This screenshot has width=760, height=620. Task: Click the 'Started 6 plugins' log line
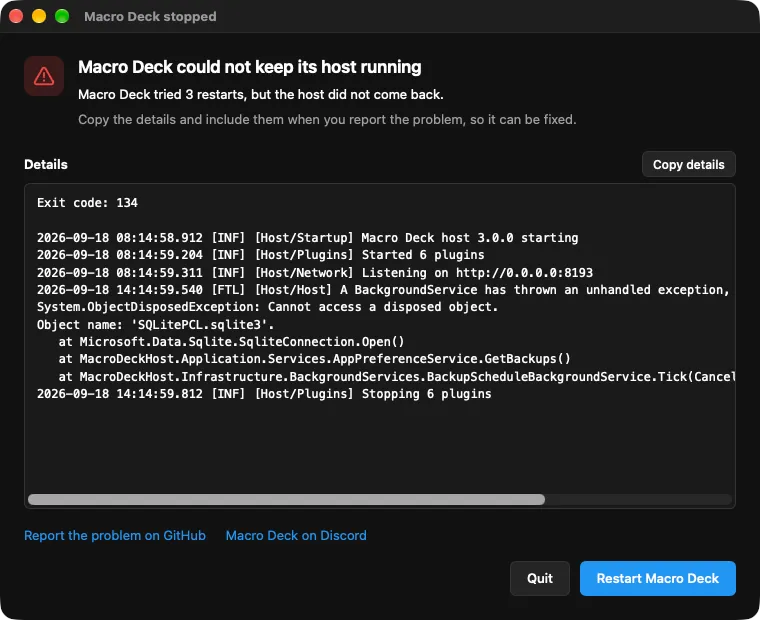point(261,254)
